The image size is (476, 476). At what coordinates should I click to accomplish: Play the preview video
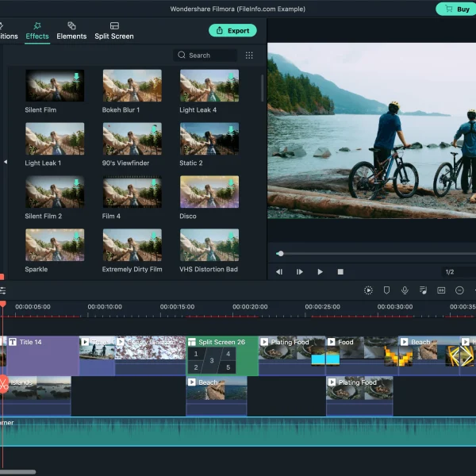pyautogui.click(x=320, y=271)
